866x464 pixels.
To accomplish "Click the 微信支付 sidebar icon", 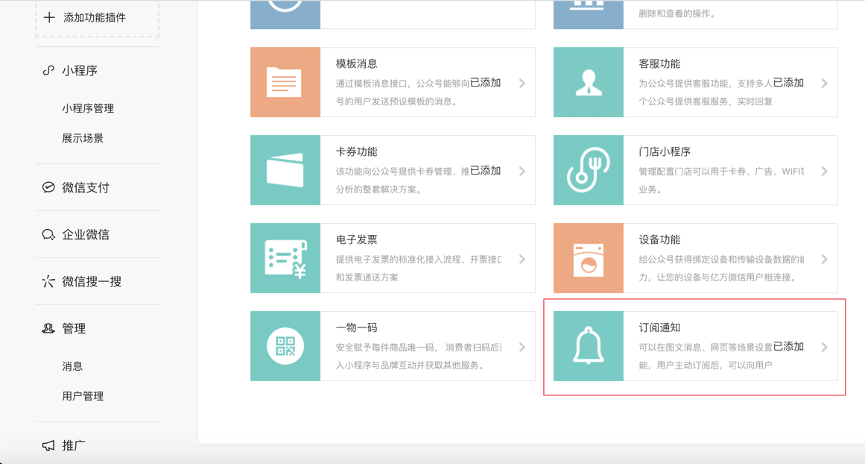I will (x=49, y=187).
